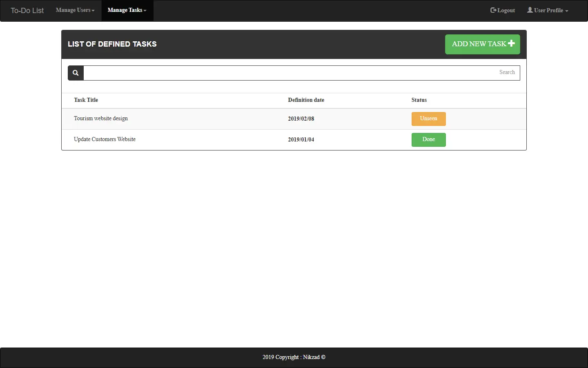The image size is (588, 368).
Task: Click the Definition date column header
Action: click(306, 100)
